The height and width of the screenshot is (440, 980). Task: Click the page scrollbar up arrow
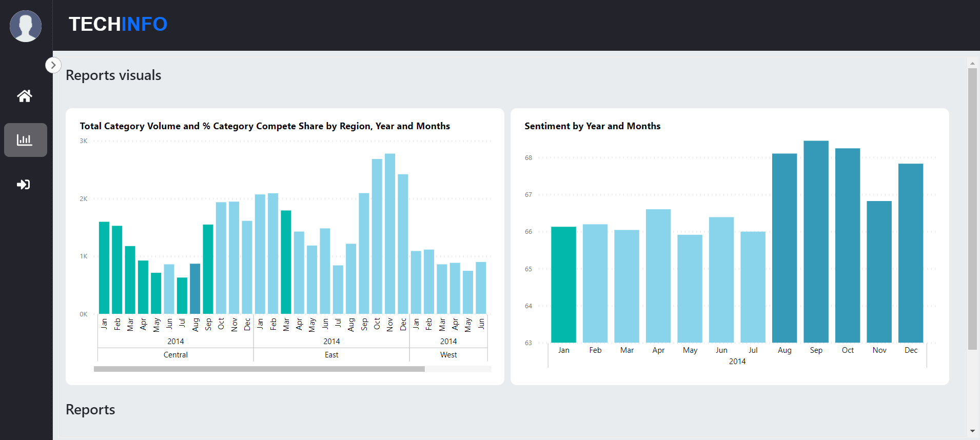pos(972,64)
